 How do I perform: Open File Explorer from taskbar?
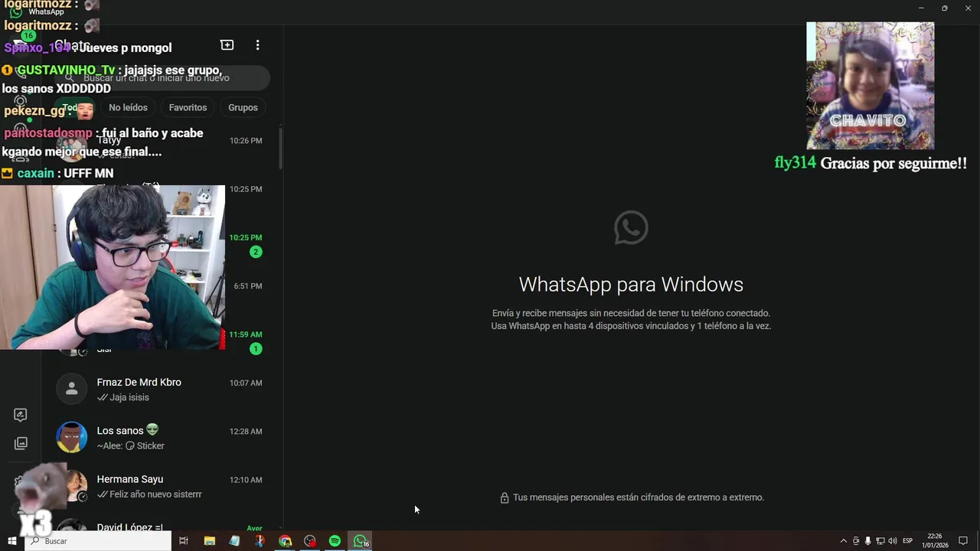(209, 541)
